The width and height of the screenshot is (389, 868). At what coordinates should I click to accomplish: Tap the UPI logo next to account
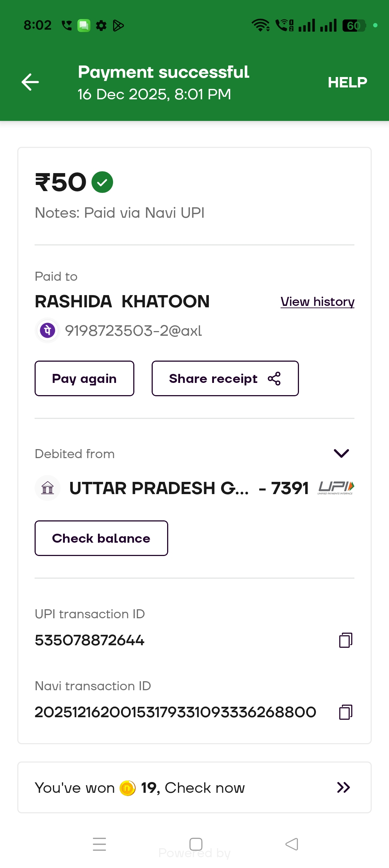pos(336,488)
